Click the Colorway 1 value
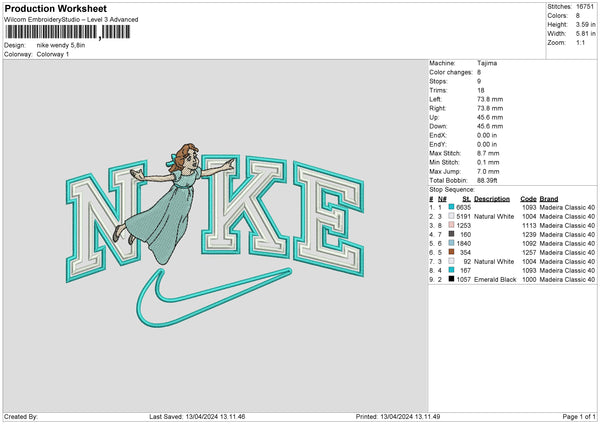 54,53
